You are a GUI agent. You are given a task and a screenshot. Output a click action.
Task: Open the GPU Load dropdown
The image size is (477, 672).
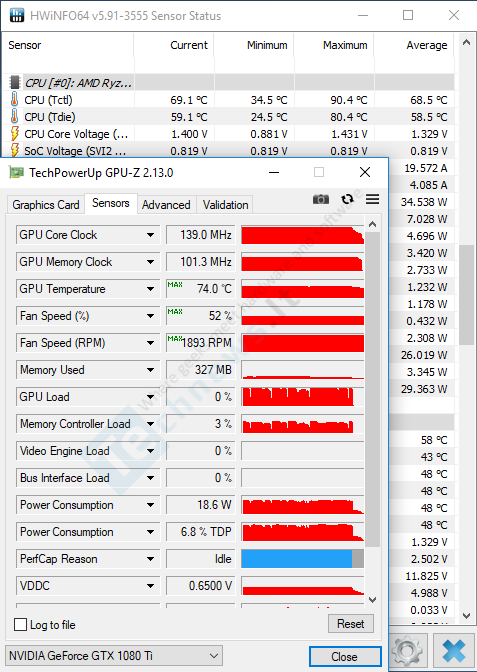(150, 397)
